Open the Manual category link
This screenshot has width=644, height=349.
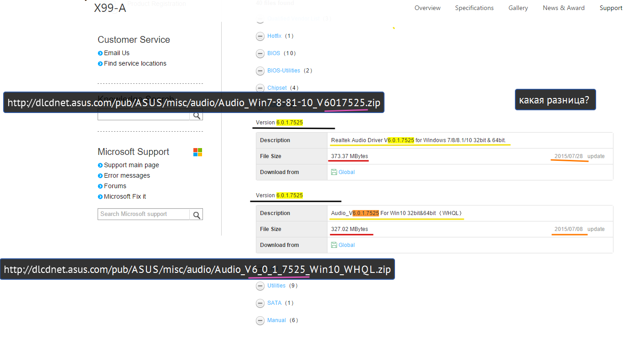pyautogui.click(x=276, y=320)
